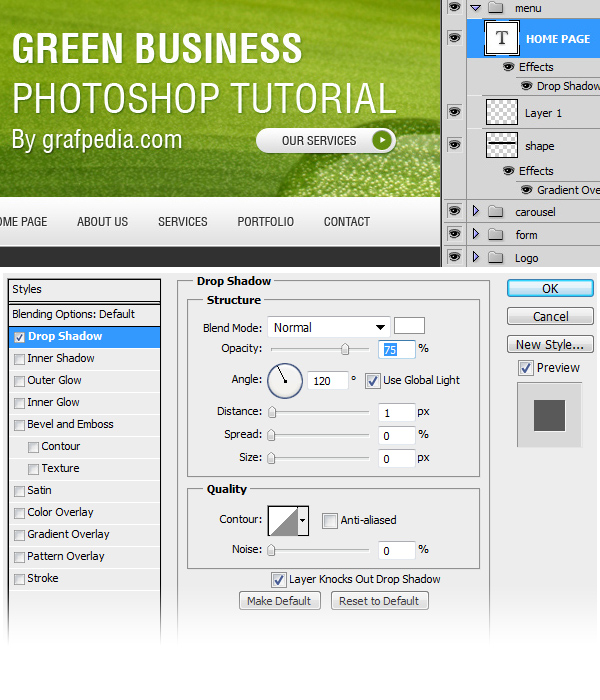
Task: Enable the Satin checkbox
Action: 19,492
